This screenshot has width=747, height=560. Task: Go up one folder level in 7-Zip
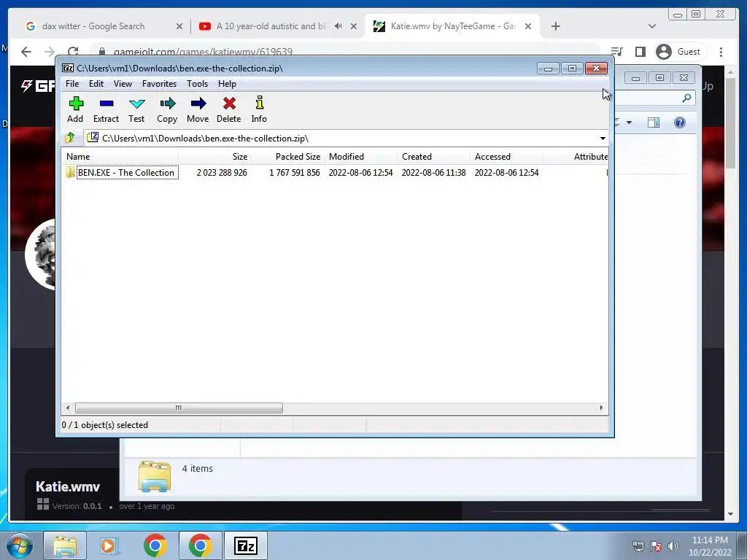70,138
